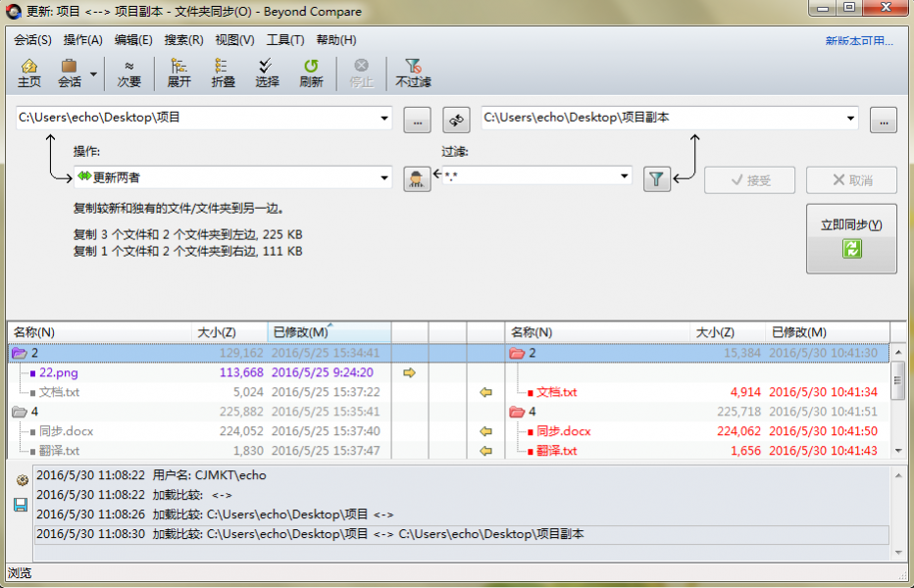Image resolution: width=914 pixels, height=588 pixels.
Task: Open the 视图 menu
Action: click(x=234, y=40)
